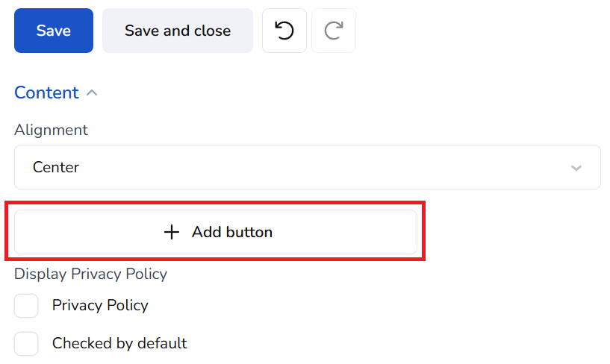Viewport: 610px width, 364px height.
Task: Click the Display Privacy Policy heading
Action: tap(90, 274)
